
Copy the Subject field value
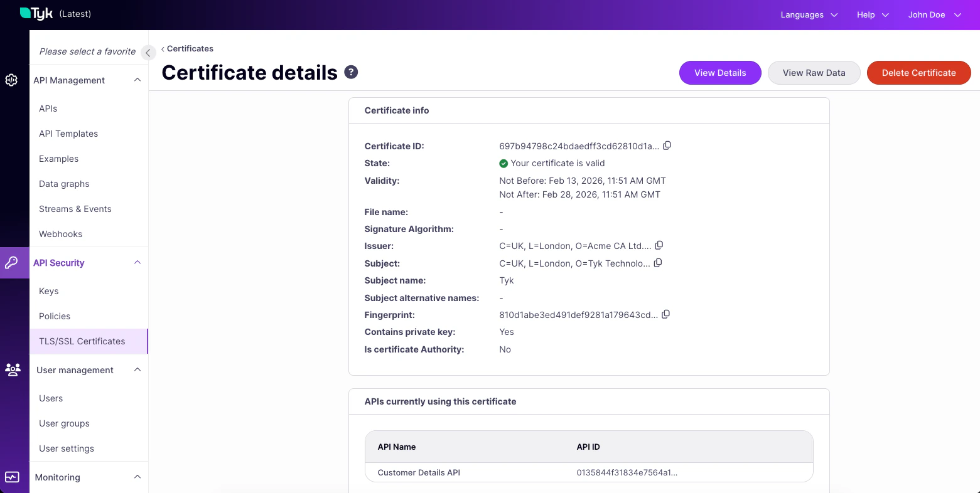coord(657,263)
